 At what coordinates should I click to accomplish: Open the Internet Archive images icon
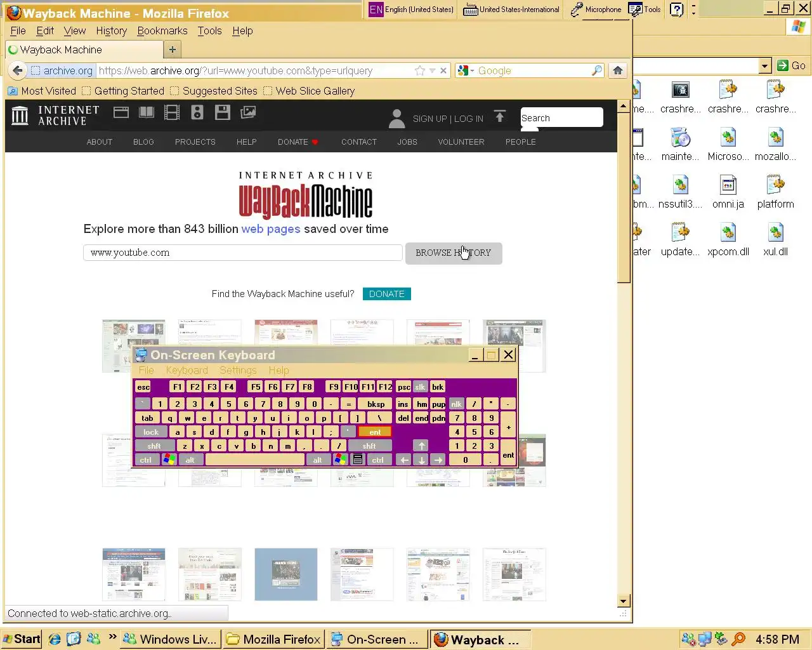tap(248, 112)
